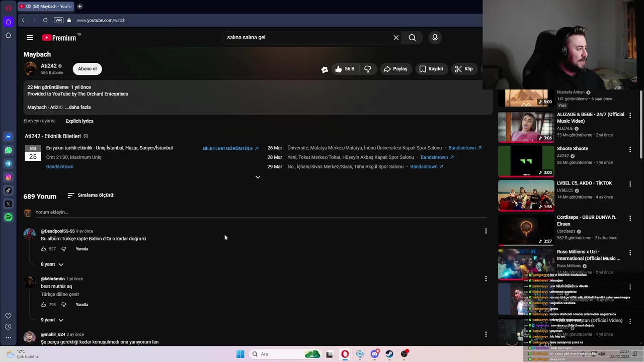644x362 pixels.
Task: Open more options for ALIZADE & BEGE video
Action: 630,116
